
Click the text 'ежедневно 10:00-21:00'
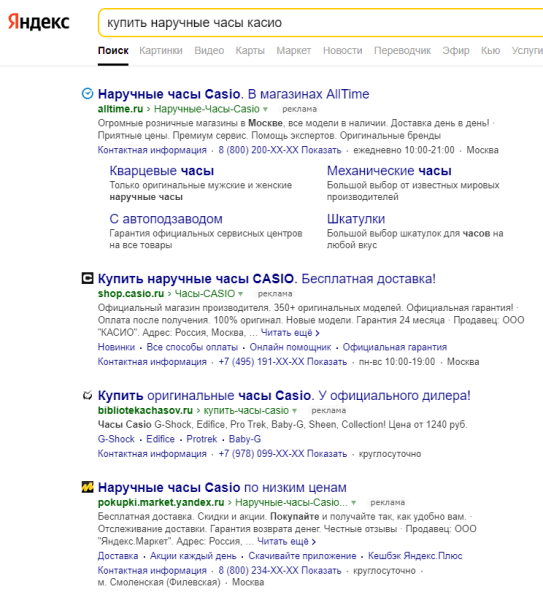coord(404,150)
